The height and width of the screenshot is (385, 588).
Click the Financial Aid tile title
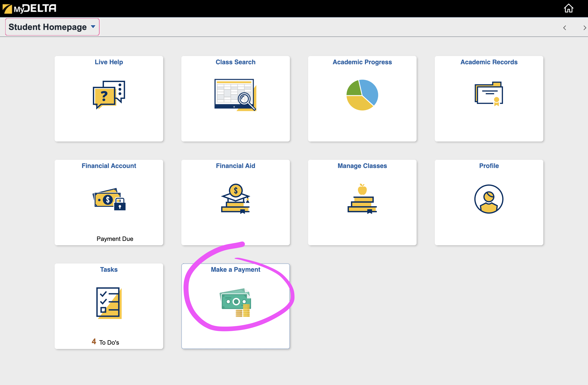click(235, 166)
